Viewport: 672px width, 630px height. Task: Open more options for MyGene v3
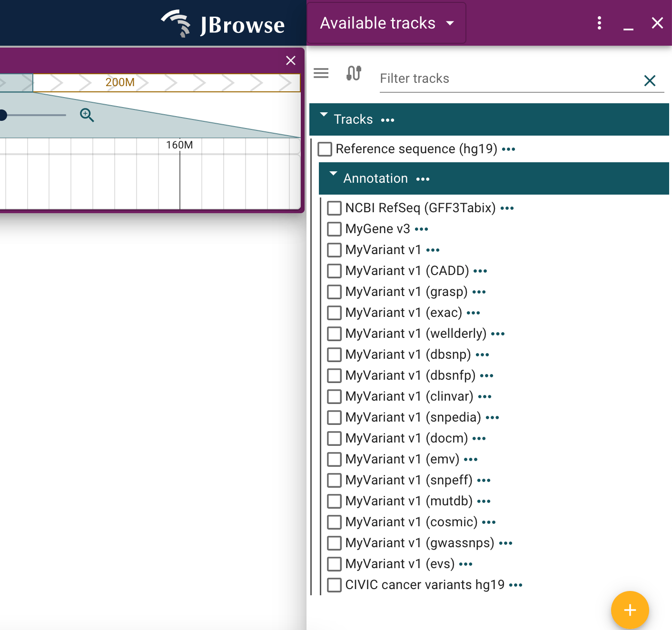421,229
